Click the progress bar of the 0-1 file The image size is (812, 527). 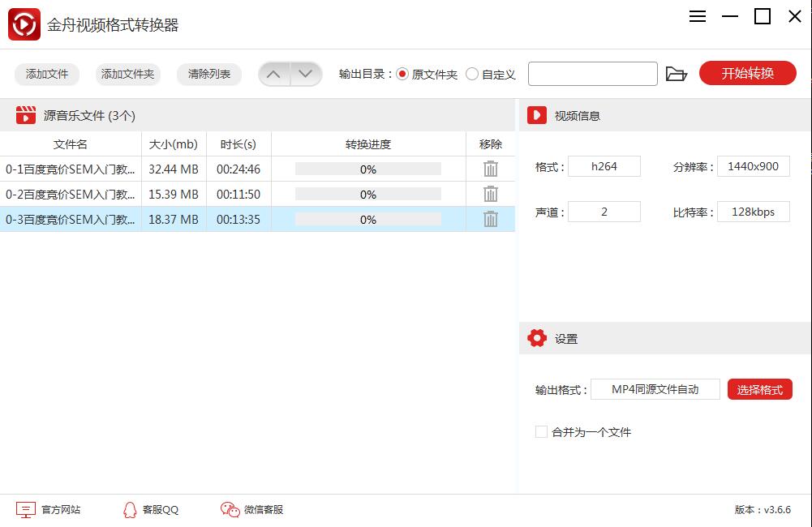(x=368, y=169)
